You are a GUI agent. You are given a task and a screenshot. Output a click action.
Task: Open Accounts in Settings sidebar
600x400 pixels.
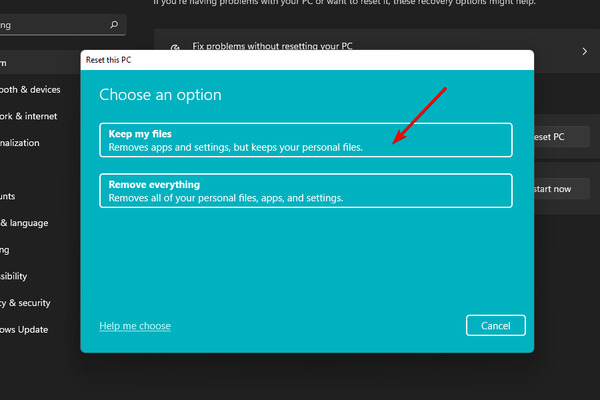8,196
